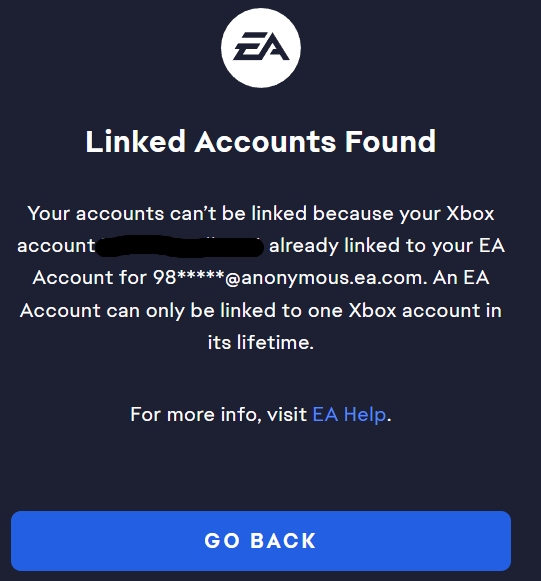The width and height of the screenshot is (541, 581).
Task: Click the word "Linked" in the heading
Action: coord(135,141)
